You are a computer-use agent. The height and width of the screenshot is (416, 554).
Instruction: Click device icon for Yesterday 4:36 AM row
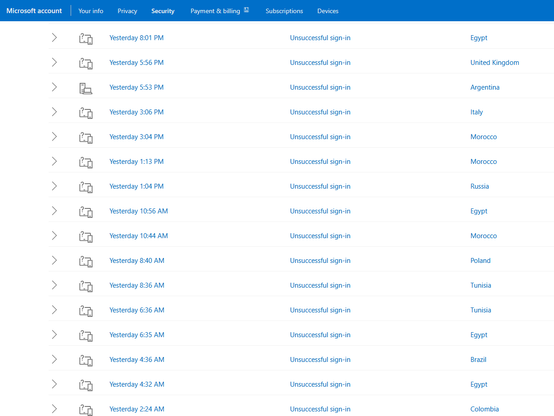(x=86, y=360)
